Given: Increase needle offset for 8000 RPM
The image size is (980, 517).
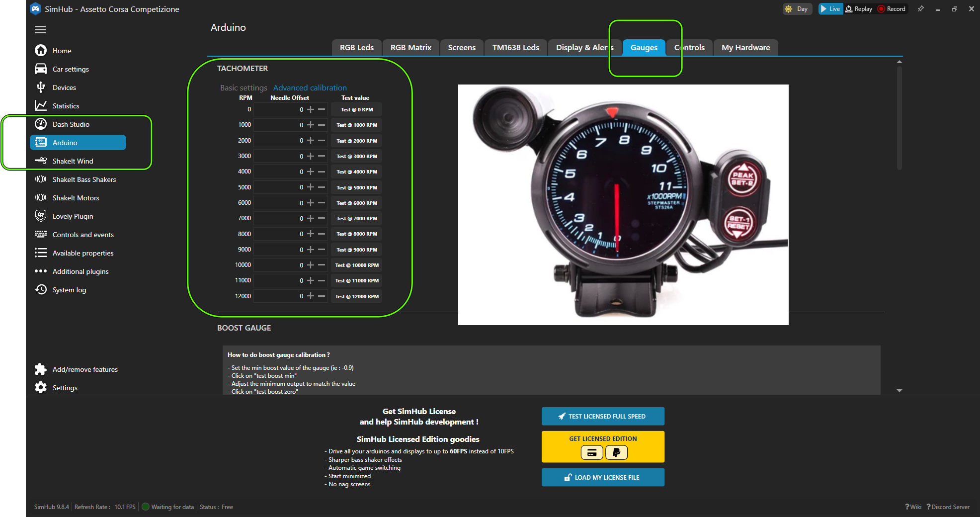Looking at the screenshot, I should (x=311, y=234).
